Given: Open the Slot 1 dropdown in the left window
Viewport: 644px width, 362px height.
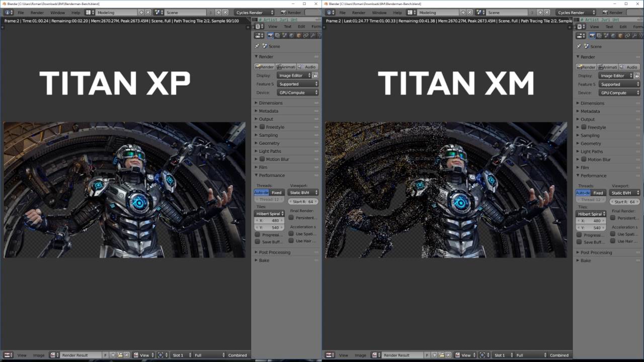Looking at the screenshot, I should coord(180,355).
